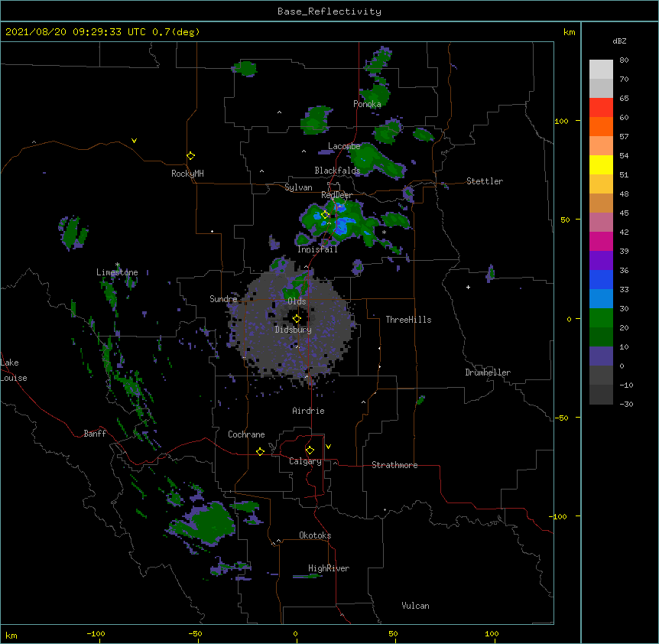
Task: Pick the orange 57-60 dBZ legend swatch
Action: [x=601, y=126]
